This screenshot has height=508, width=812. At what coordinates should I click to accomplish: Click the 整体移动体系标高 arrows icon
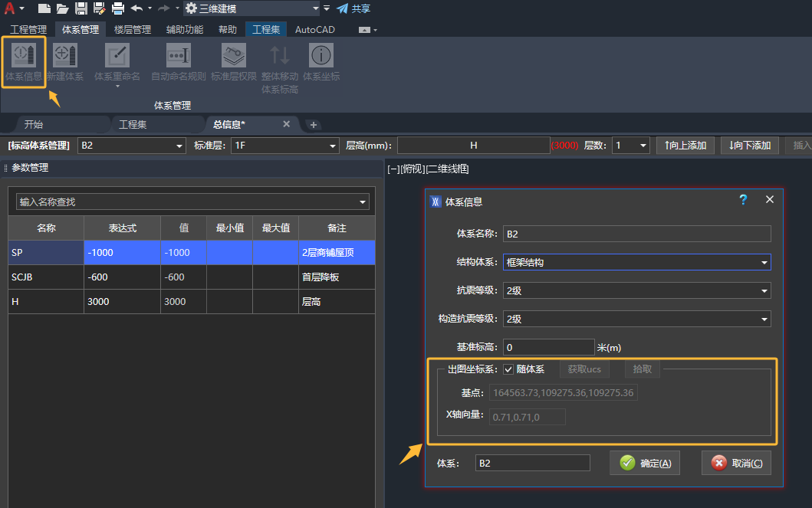[x=280, y=55]
